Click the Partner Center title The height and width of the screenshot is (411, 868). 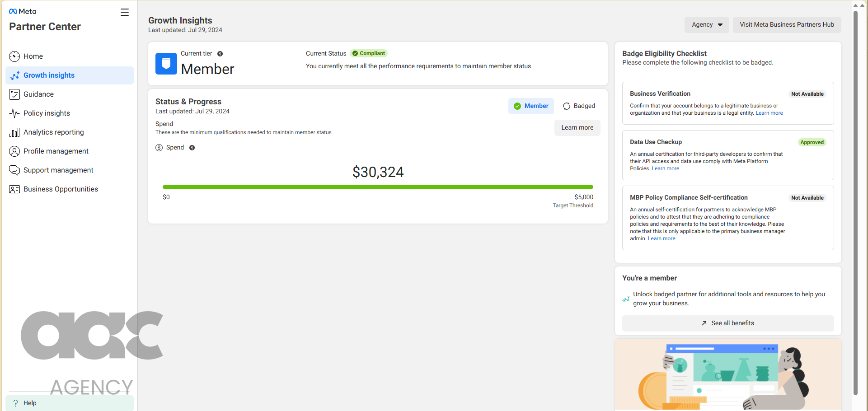click(45, 27)
